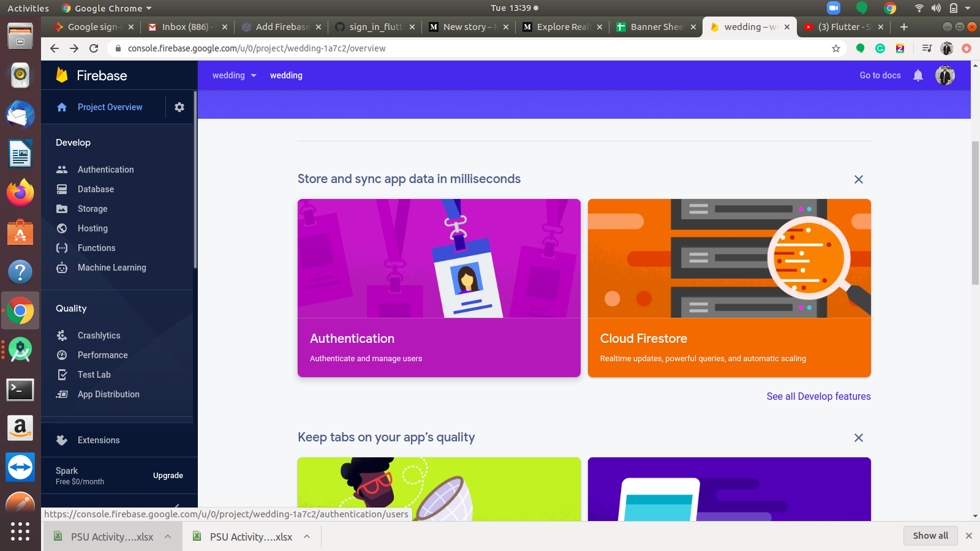Switch to the Banner Sheet tab
The width and height of the screenshot is (980, 551).
tap(655, 27)
